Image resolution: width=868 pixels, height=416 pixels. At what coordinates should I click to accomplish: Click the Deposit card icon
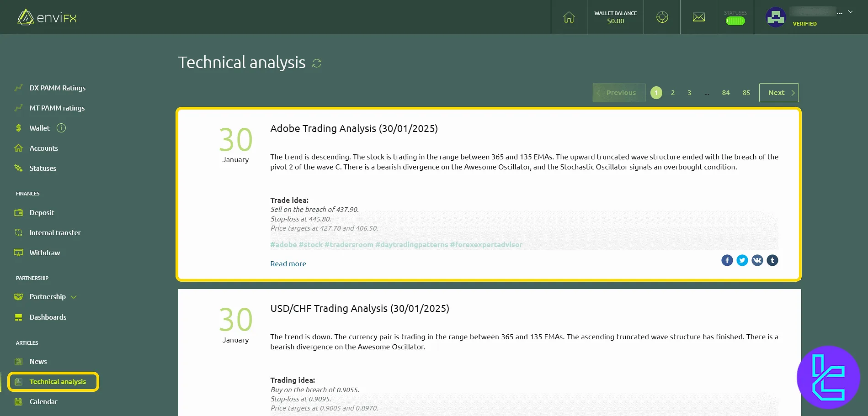click(x=18, y=212)
